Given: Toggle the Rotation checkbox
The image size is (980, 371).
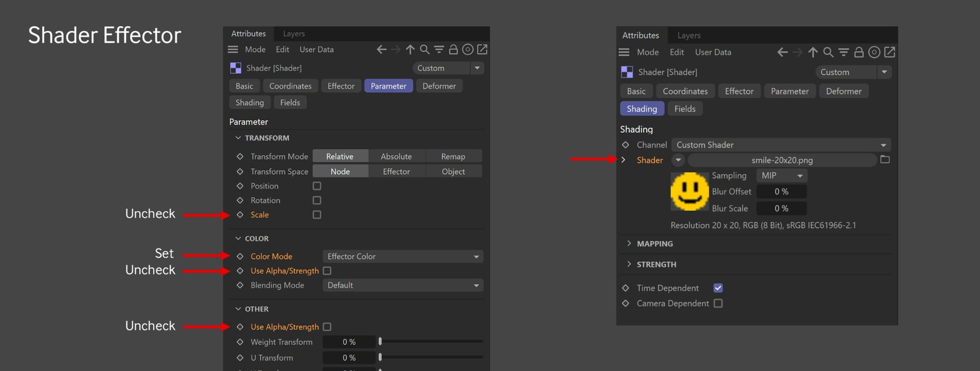Looking at the screenshot, I should coord(317,200).
